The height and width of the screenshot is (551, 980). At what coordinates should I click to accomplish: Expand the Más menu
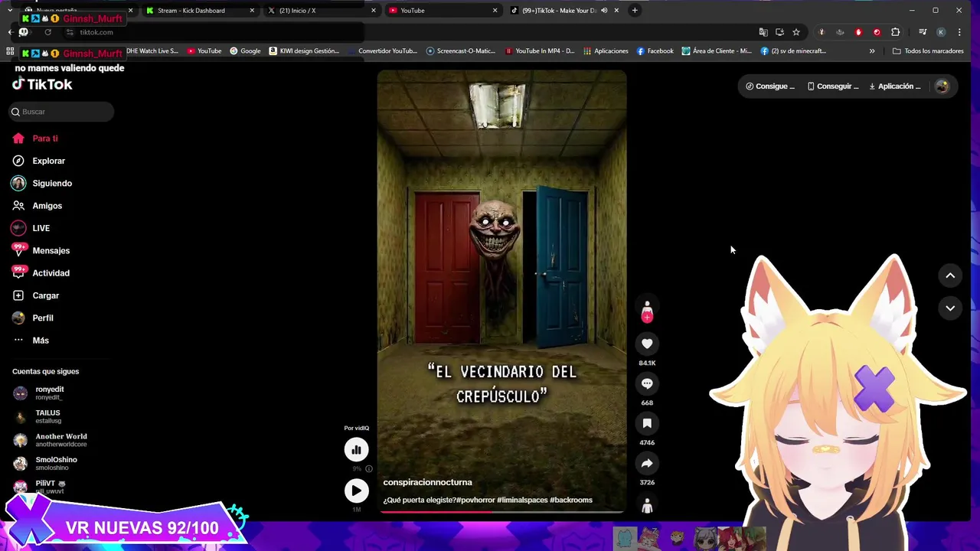31,341
